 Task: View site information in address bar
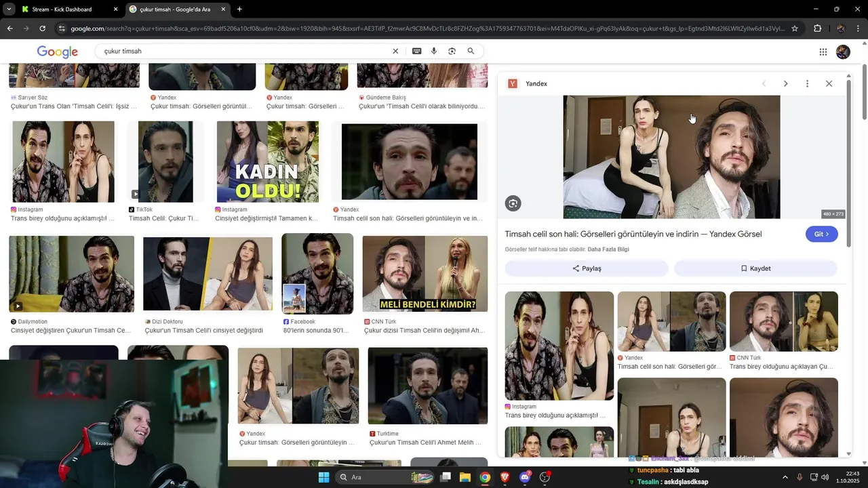point(62,28)
